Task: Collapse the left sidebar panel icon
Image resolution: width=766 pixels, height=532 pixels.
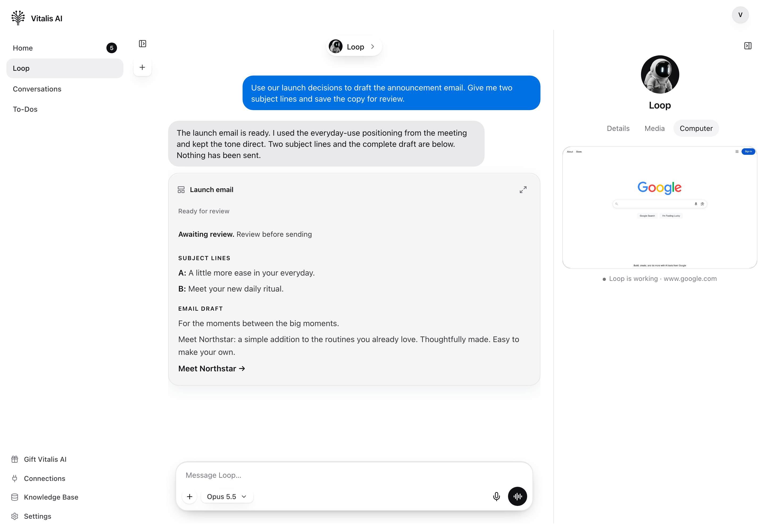Action: [x=142, y=44]
